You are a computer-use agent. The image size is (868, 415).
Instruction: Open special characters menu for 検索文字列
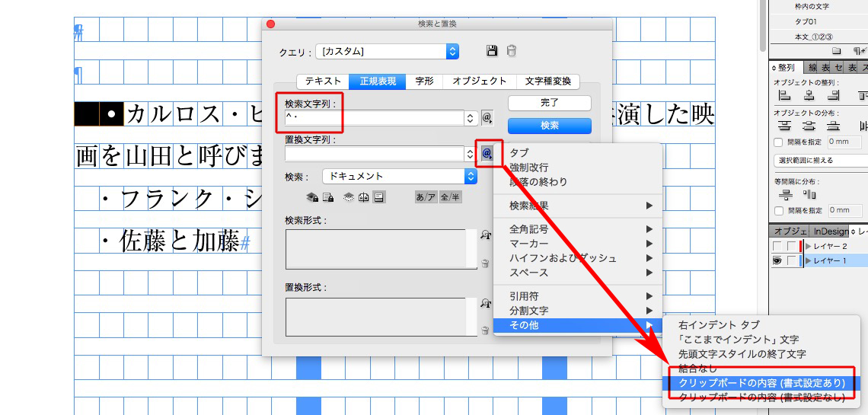coord(487,118)
